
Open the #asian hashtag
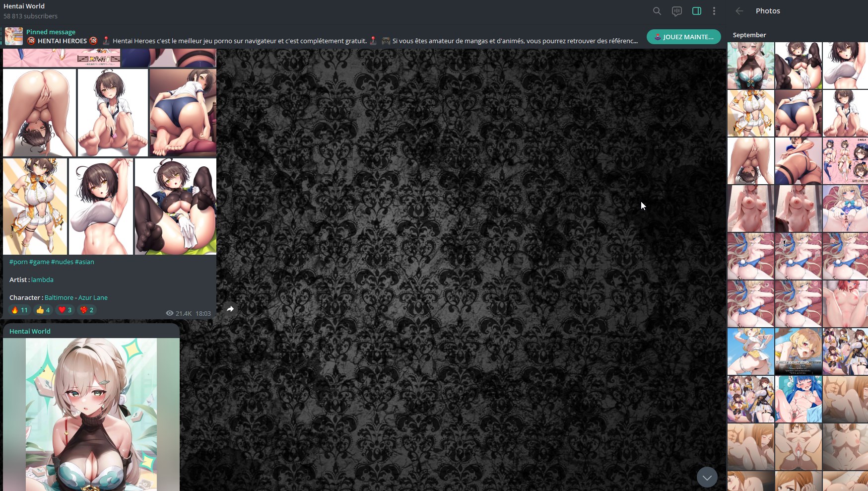click(84, 262)
